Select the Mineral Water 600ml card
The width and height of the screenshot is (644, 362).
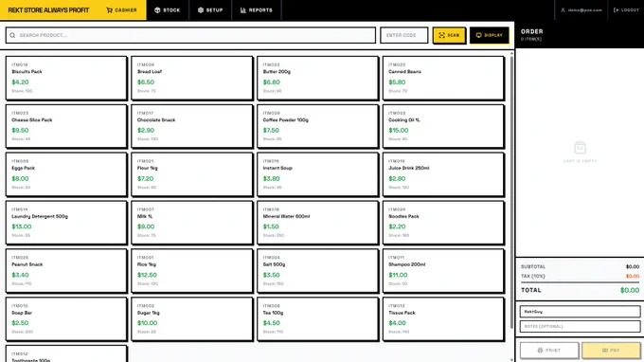[x=317, y=223]
